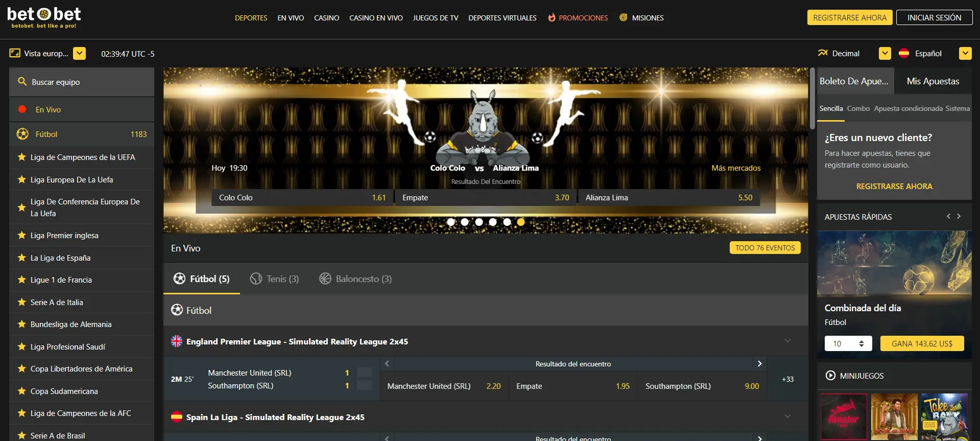Open the Casino en Vivo menu
Screen dimensions: 980x441
click(x=376, y=17)
